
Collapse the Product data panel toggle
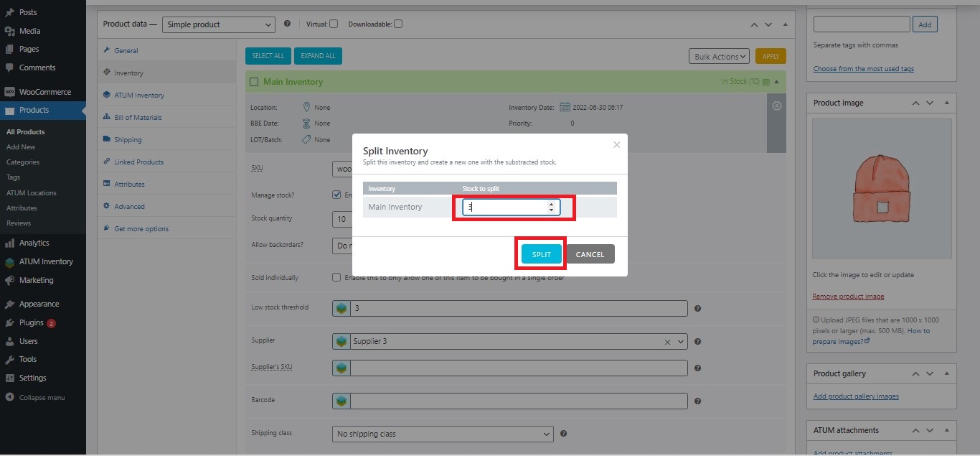tap(786, 24)
